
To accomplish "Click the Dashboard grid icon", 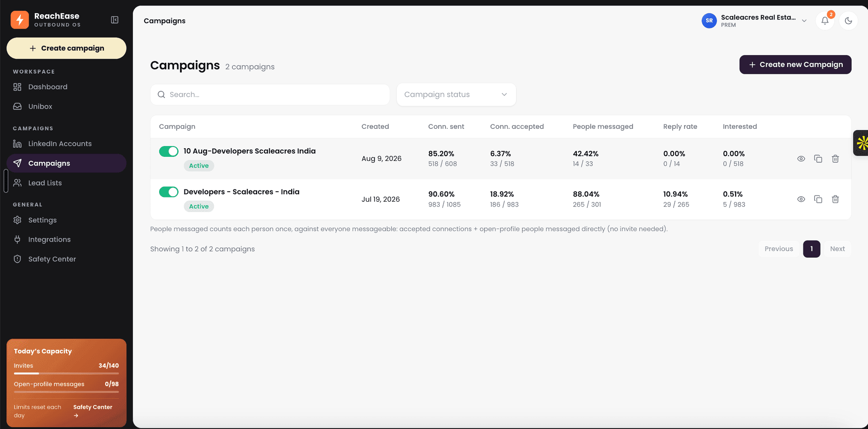I will [17, 87].
